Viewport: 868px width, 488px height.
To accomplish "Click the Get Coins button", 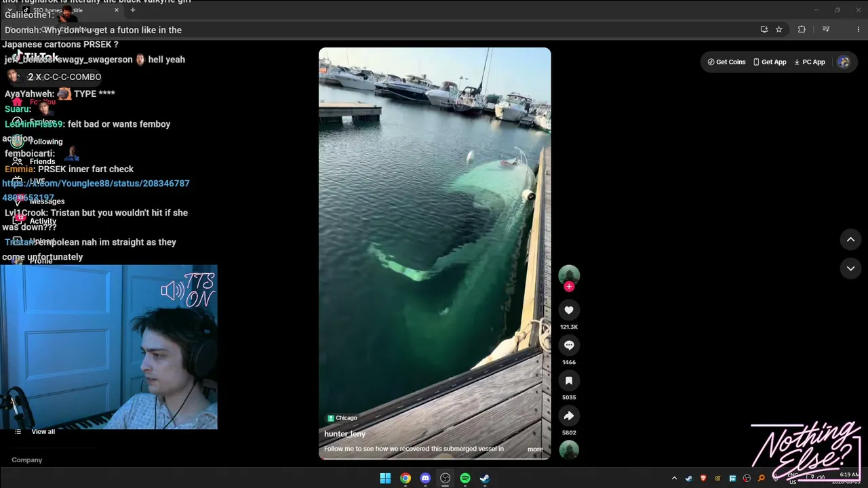I will [x=726, y=62].
